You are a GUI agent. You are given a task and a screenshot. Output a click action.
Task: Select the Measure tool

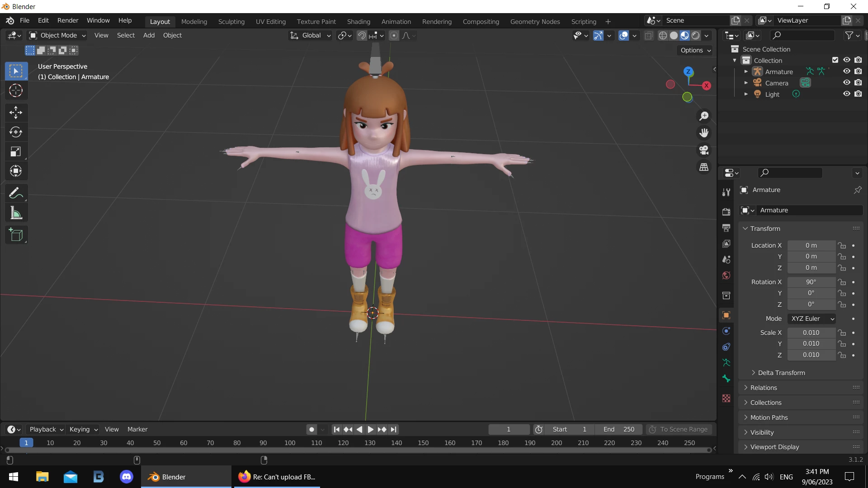pyautogui.click(x=16, y=213)
